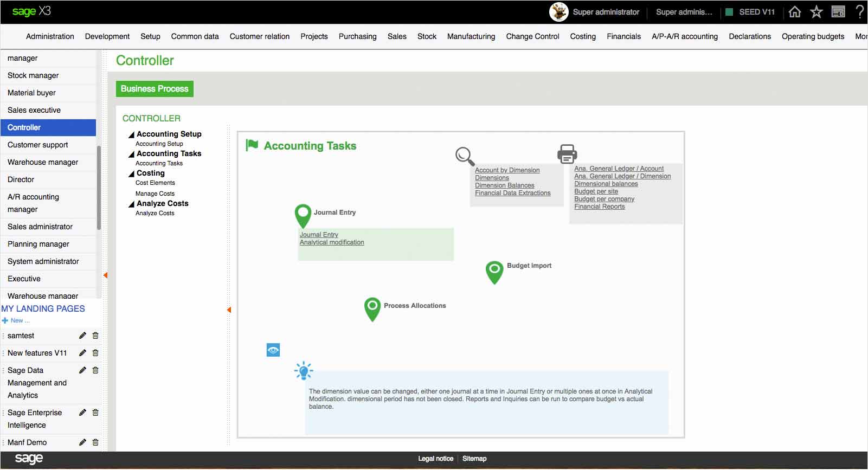
Task: Open the Journal Entry link
Action: point(319,235)
